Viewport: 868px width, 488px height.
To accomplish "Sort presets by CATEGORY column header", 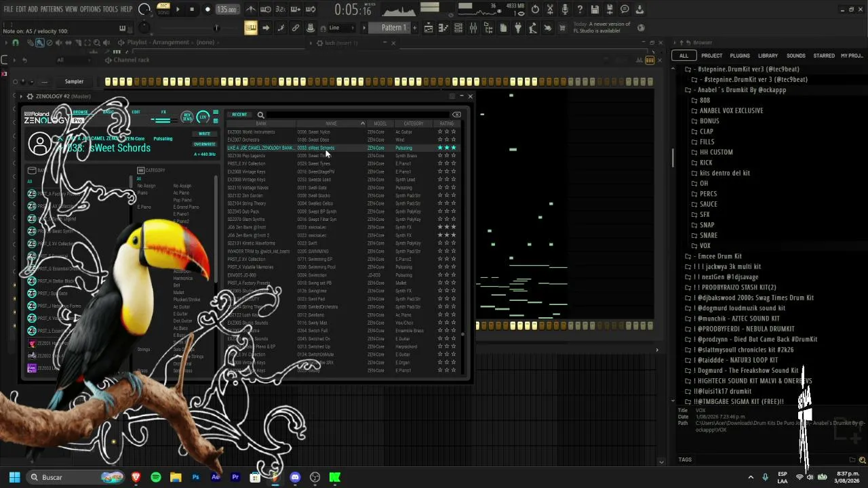I will 414,123.
